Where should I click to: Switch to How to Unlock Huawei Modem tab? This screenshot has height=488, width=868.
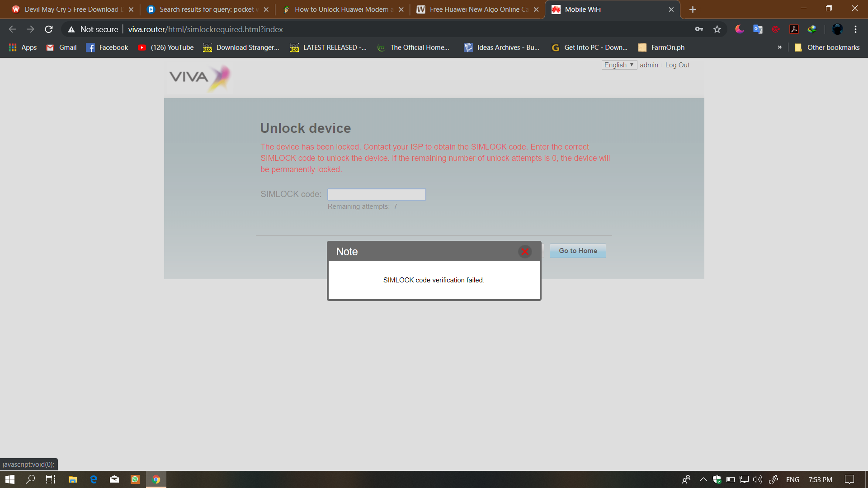point(342,9)
